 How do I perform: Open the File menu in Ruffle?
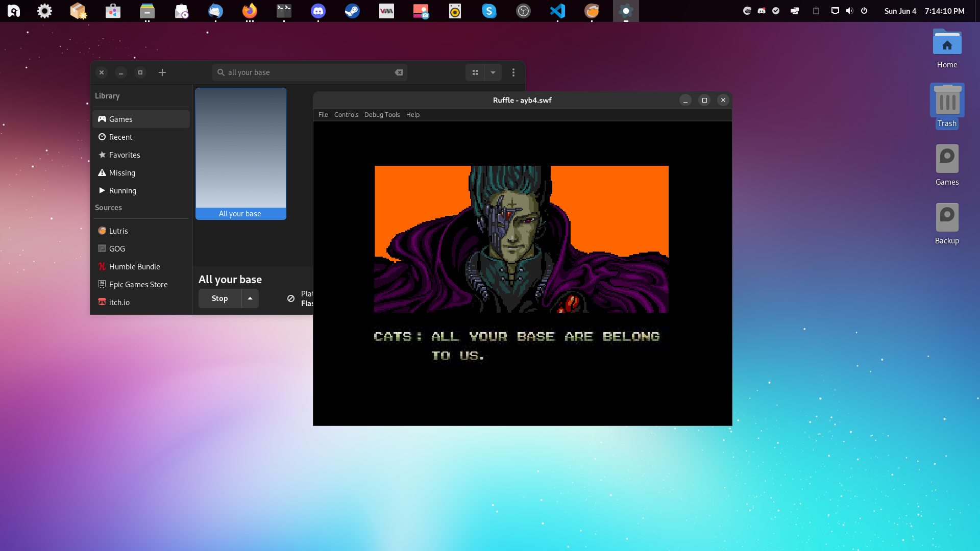pyautogui.click(x=323, y=115)
